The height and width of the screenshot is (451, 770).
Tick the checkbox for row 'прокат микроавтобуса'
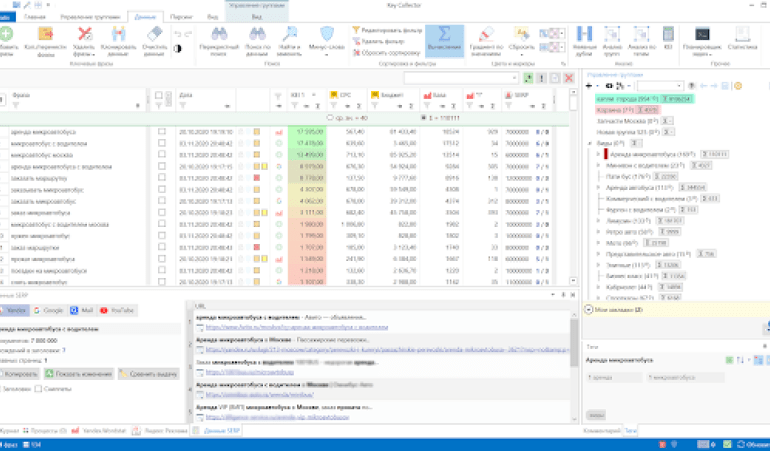click(x=162, y=258)
